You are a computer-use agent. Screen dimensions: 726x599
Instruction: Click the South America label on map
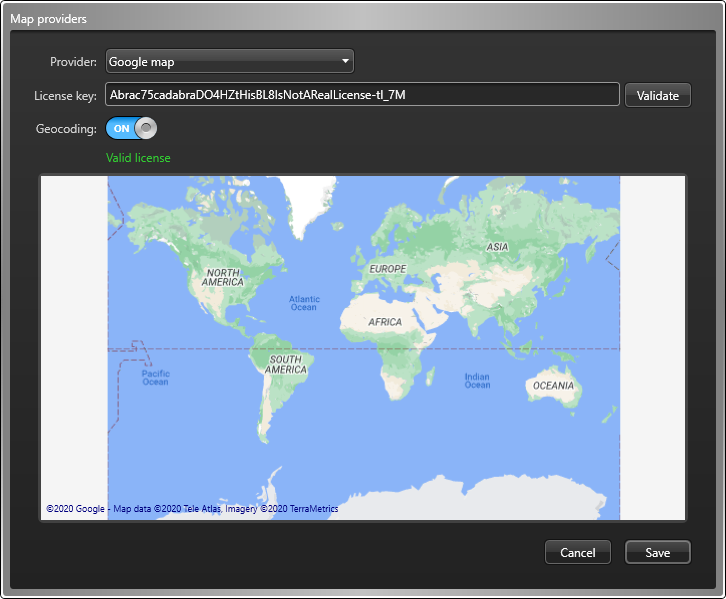click(x=285, y=364)
